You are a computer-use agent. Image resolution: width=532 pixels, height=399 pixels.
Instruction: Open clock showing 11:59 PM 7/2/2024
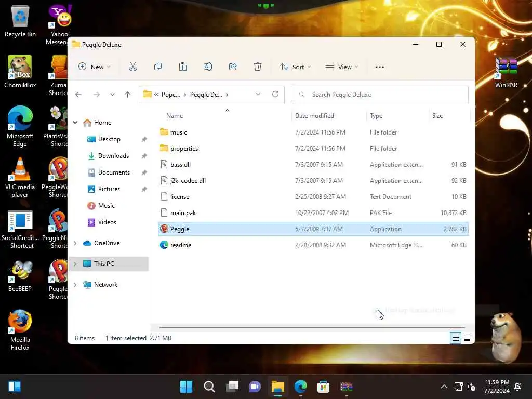(x=497, y=387)
